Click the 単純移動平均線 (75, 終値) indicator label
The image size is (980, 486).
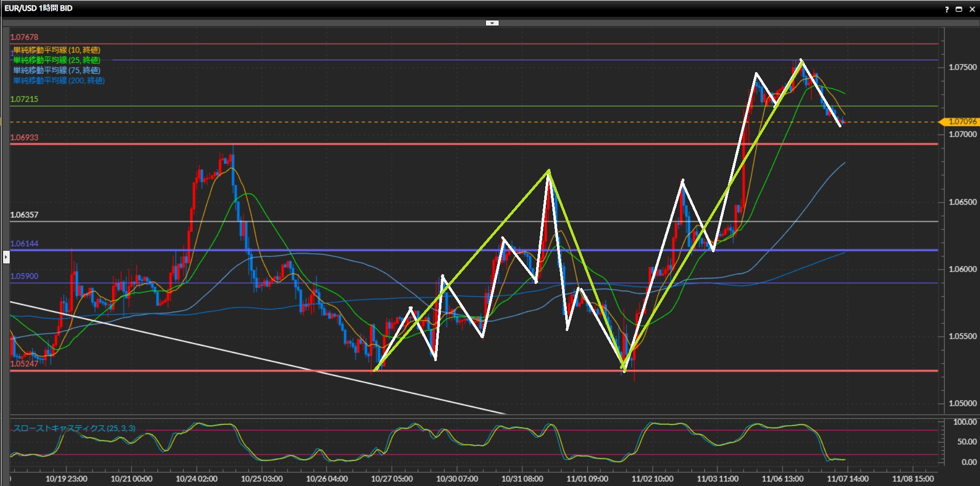click(x=57, y=71)
